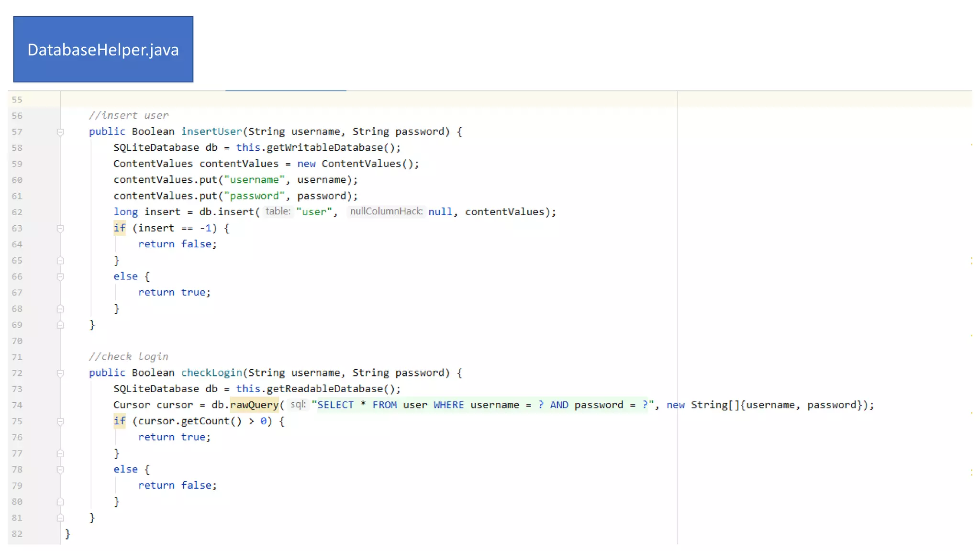Click the 'else' keyword on line 66

click(125, 276)
